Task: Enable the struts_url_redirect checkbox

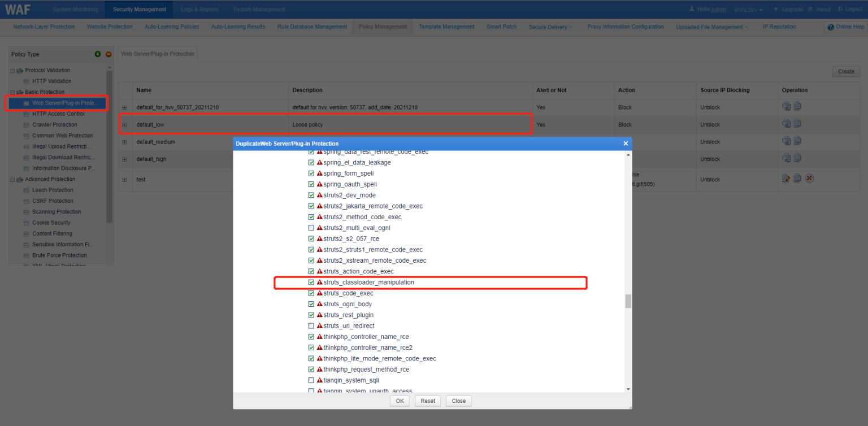Action: coord(311,325)
